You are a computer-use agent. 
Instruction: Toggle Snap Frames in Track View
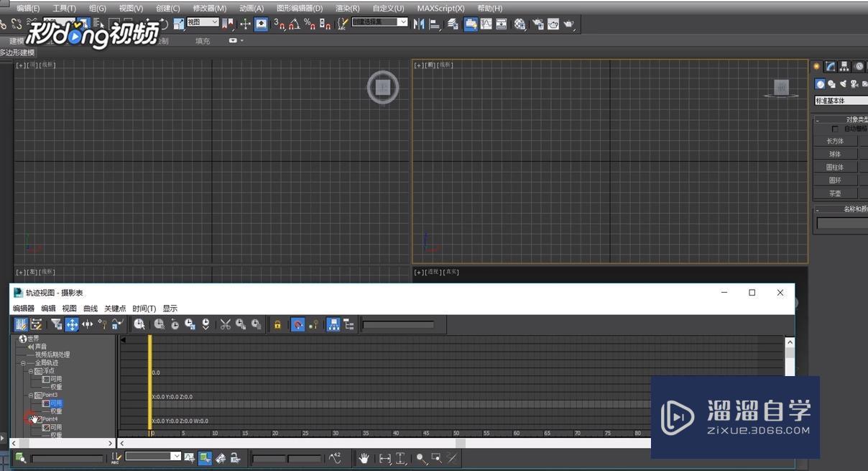pos(297,325)
